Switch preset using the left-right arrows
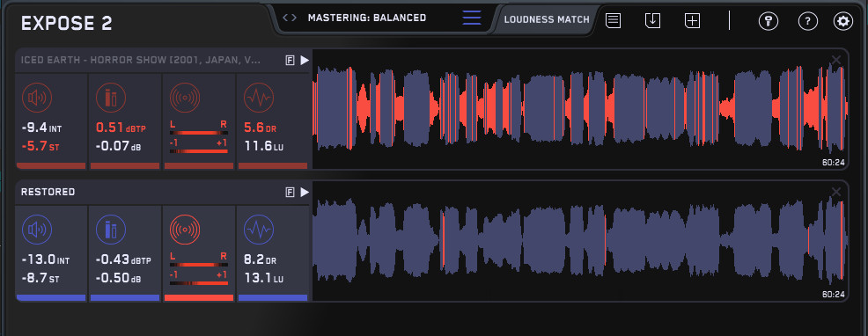This screenshot has width=868, height=336. [289, 18]
